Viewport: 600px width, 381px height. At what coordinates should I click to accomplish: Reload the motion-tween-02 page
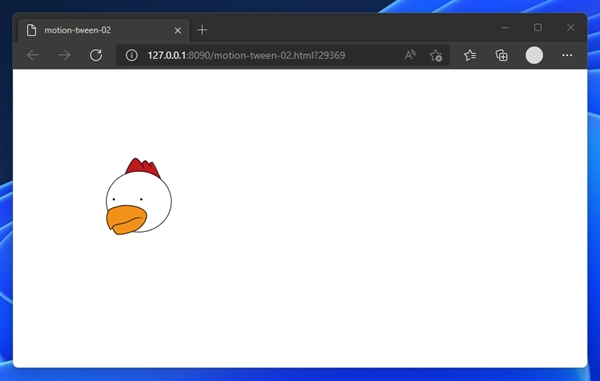(x=96, y=55)
